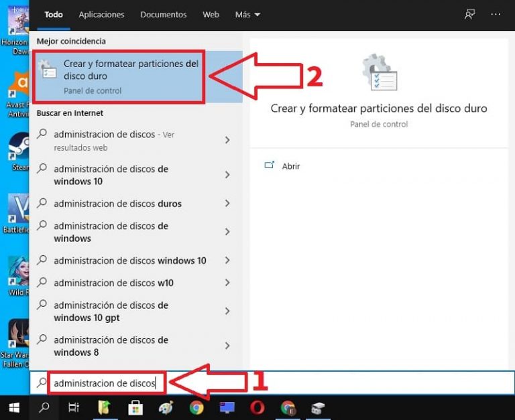Click the Abrir open-window icon
The width and height of the screenshot is (515, 420).
click(270, 165)
